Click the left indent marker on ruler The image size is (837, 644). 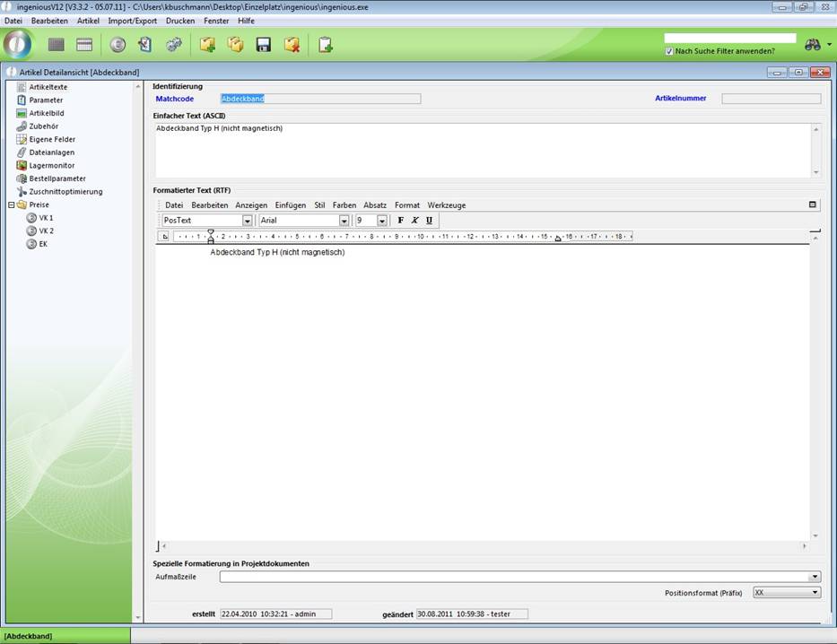click(x=211, y=238)
